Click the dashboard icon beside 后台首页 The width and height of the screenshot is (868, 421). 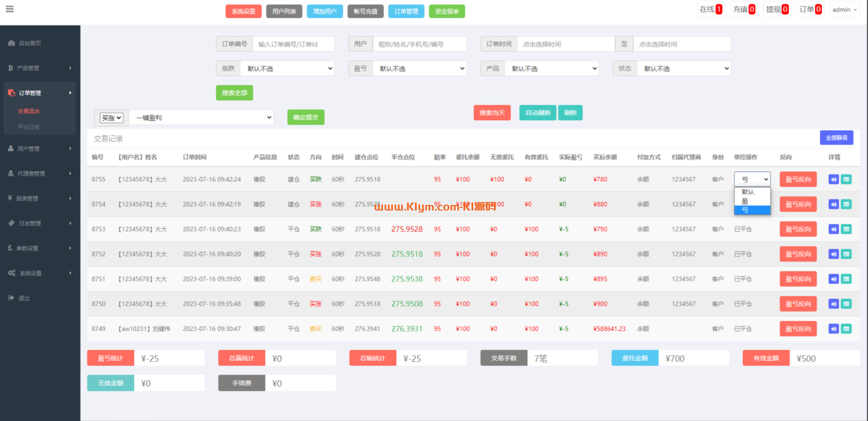[11, 43]
